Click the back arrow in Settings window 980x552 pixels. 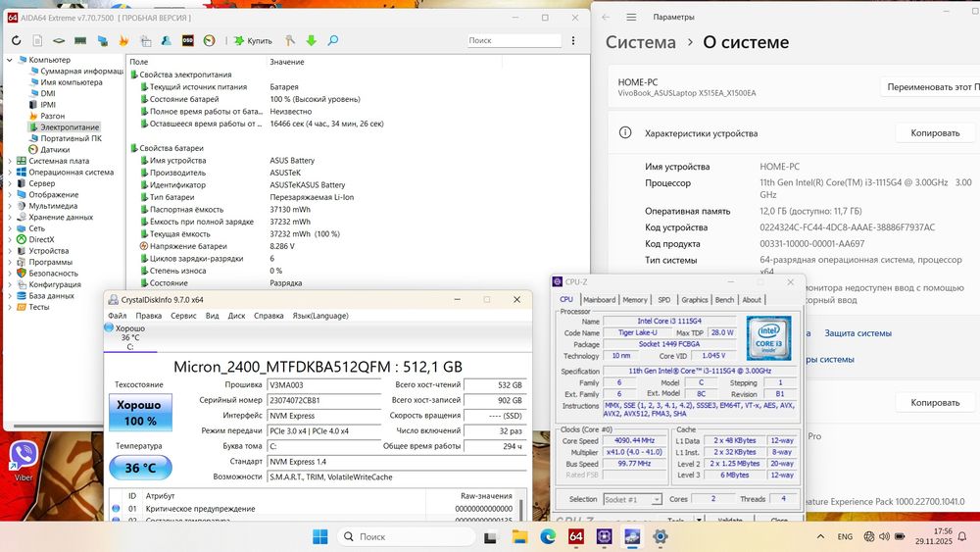606,17
